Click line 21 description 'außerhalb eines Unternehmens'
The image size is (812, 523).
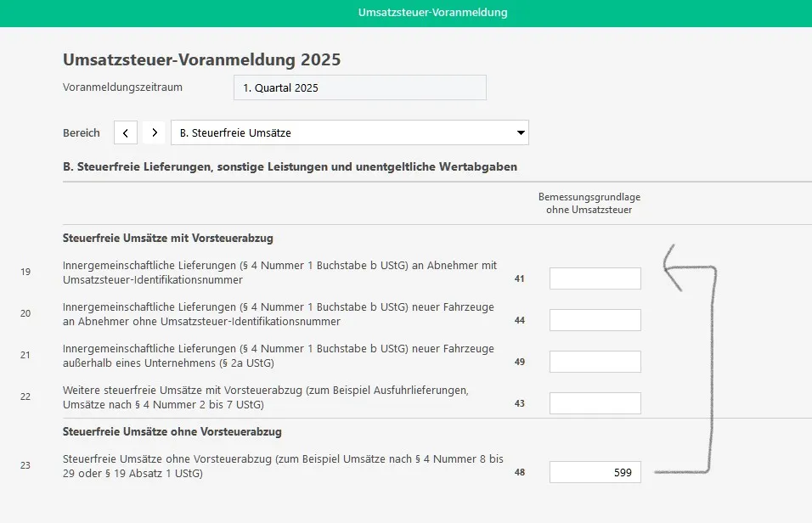tap(278, 356)
